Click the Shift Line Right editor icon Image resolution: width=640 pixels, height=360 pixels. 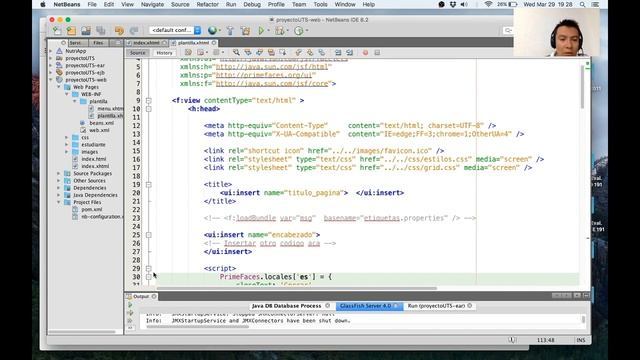(350, 53)
